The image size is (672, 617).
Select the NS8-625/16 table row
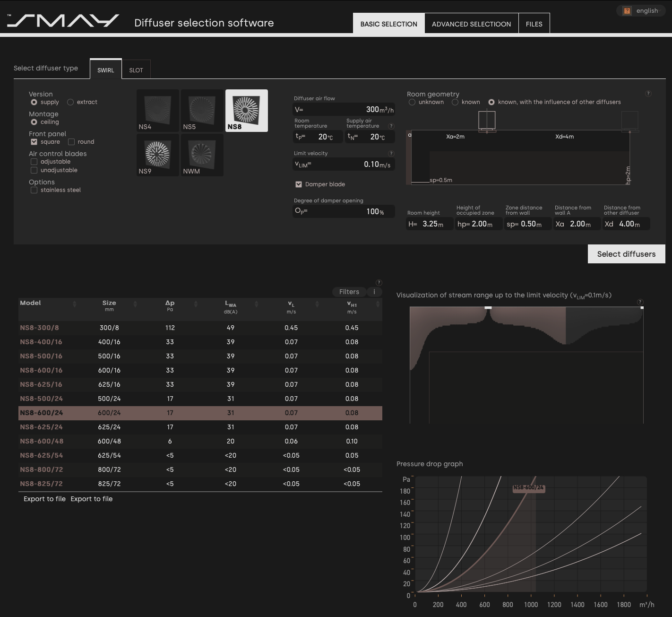[x=200, y=384]
